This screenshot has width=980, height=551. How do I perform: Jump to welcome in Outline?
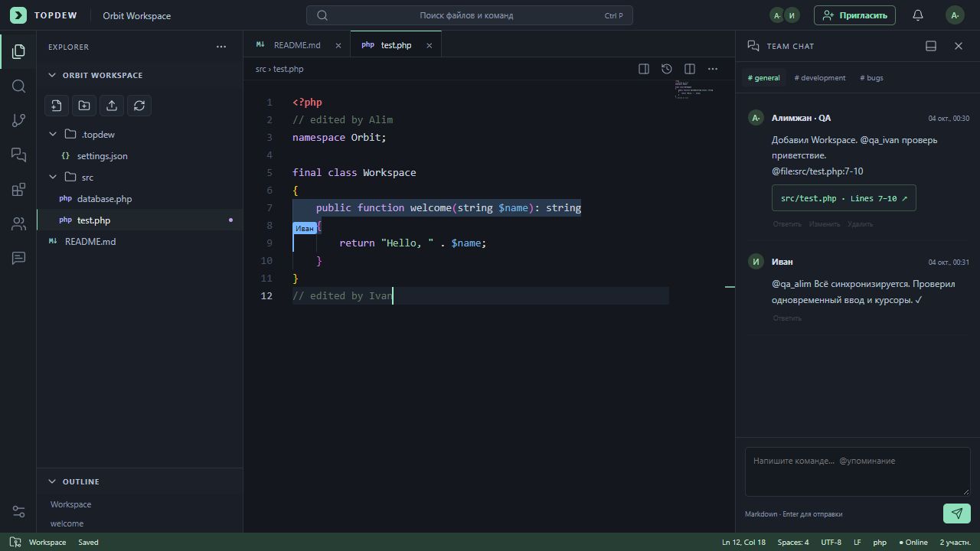click(67, 523)
